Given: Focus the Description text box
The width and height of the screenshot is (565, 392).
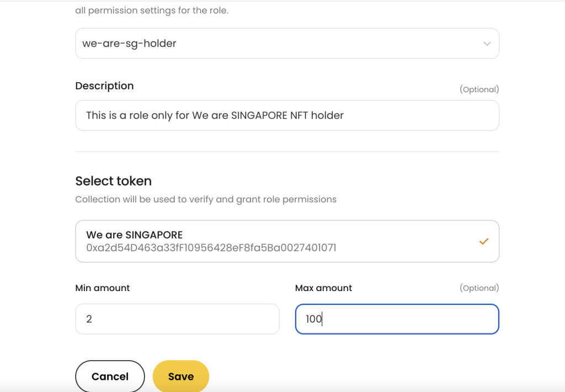Looking at the screenshot, I should tap(287, 115).
